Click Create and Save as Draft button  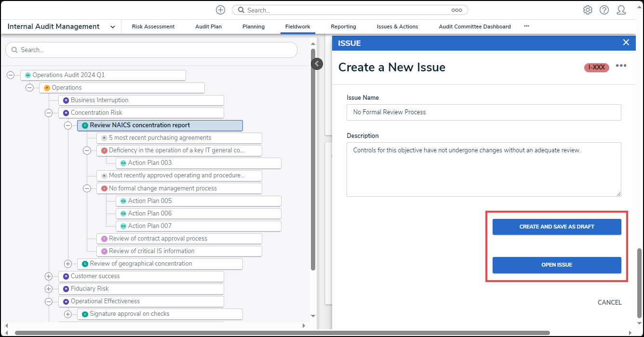[556, 227]
